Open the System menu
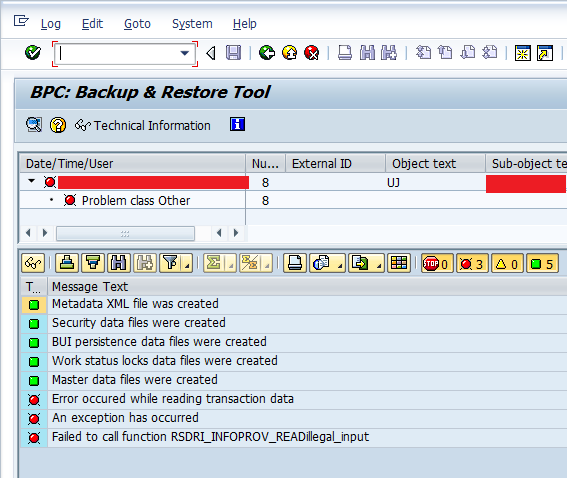This screenshot has height=478, width=567. tap(192, 24)
